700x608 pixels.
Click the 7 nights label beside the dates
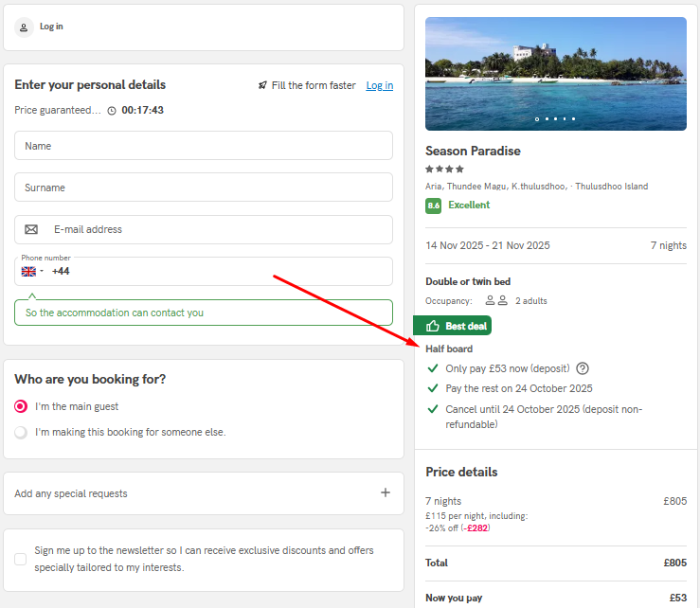click(x=669, y=245)
